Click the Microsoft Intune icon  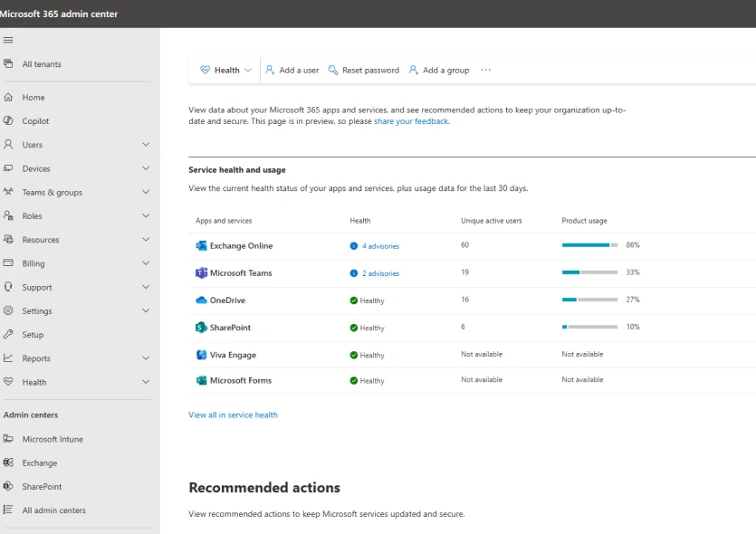click(8, 439)
